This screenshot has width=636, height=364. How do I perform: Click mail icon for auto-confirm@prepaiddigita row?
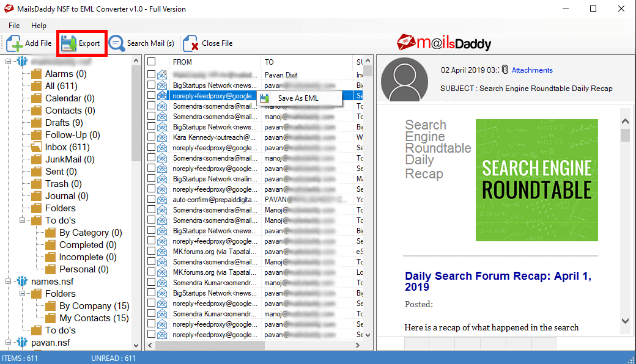coord(162,200)
